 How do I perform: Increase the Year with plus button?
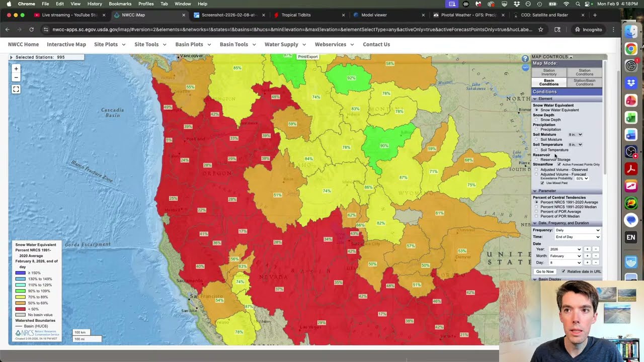coord(587,249)
